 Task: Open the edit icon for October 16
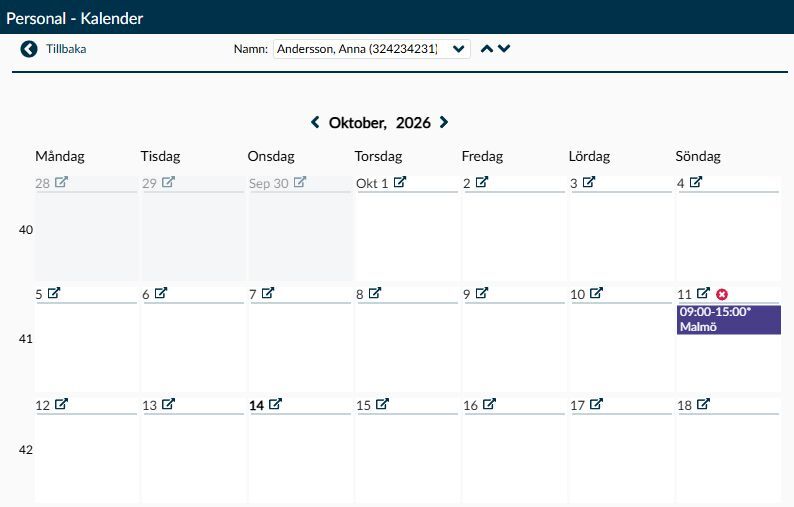489,404
